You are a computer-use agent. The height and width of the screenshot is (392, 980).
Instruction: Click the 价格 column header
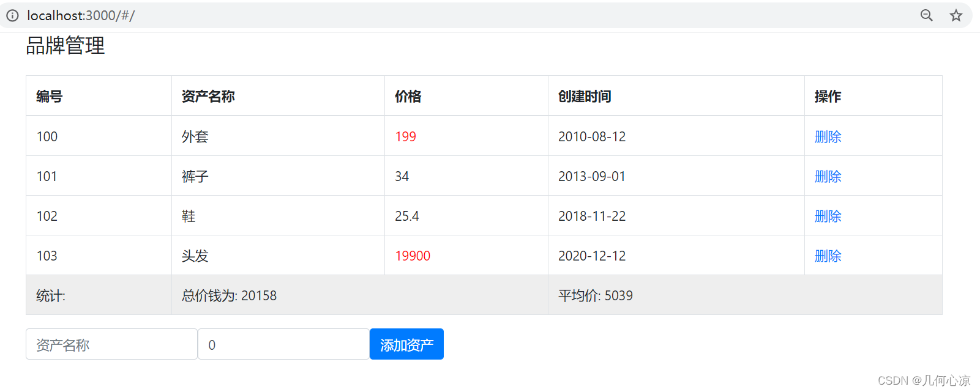pos(408,96)
